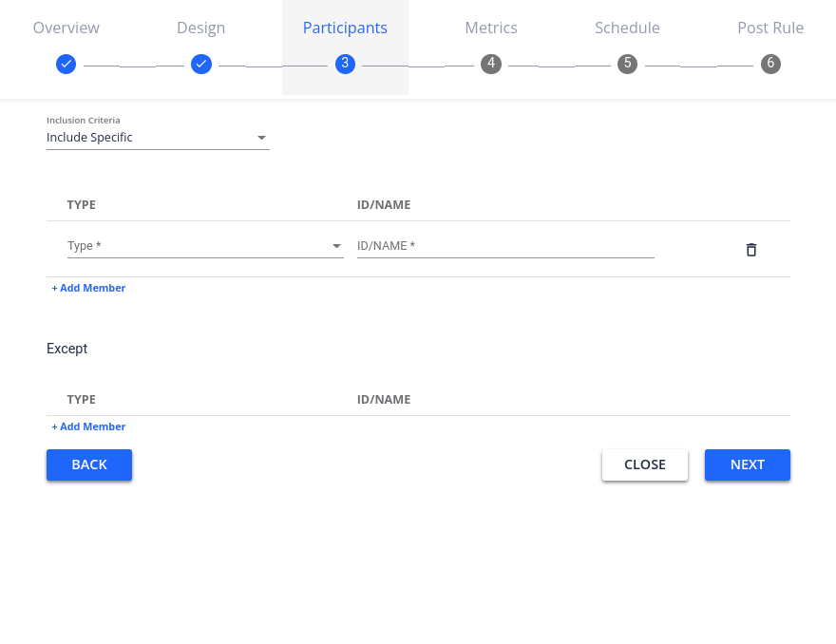The width and height of the screenshot is (836, 644).
Task: Click the ID/NAME input field
Action: pyautogui.click(x=503, y=245)
